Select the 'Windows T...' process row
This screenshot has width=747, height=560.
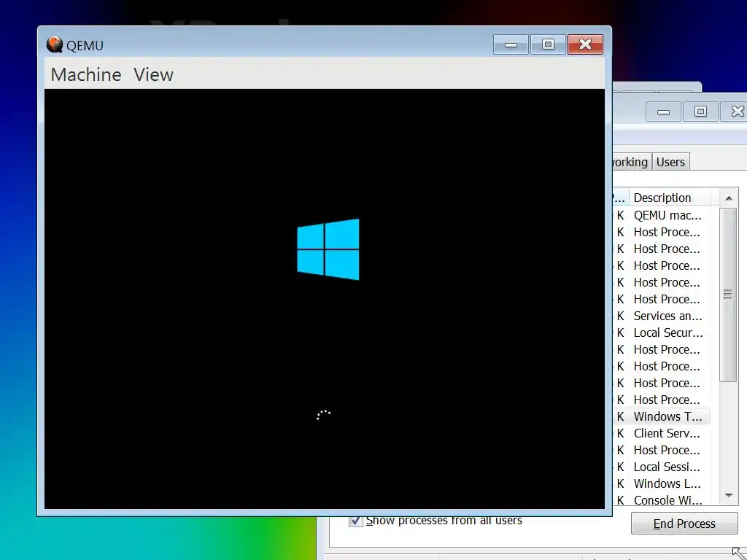click(x=661, y=416)
